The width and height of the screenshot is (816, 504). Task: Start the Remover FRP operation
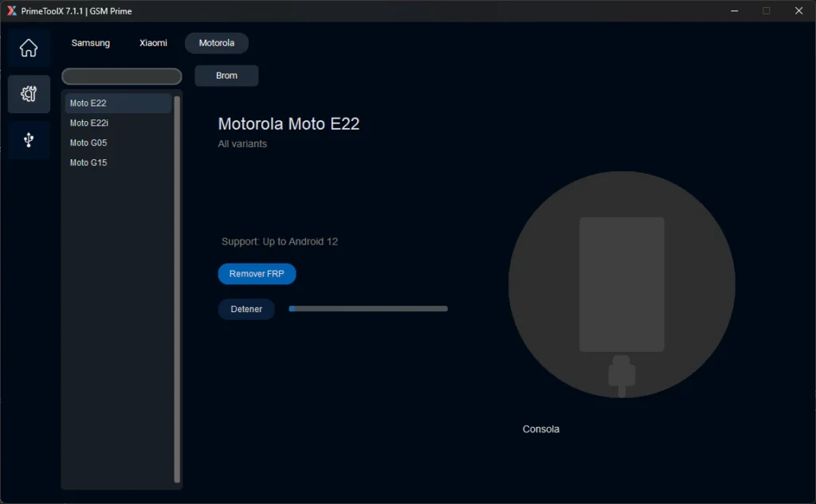click(257, 274)
